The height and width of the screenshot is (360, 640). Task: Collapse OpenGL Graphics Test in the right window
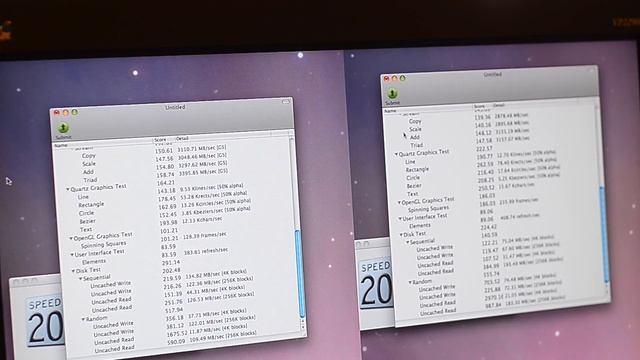[399, 202]
